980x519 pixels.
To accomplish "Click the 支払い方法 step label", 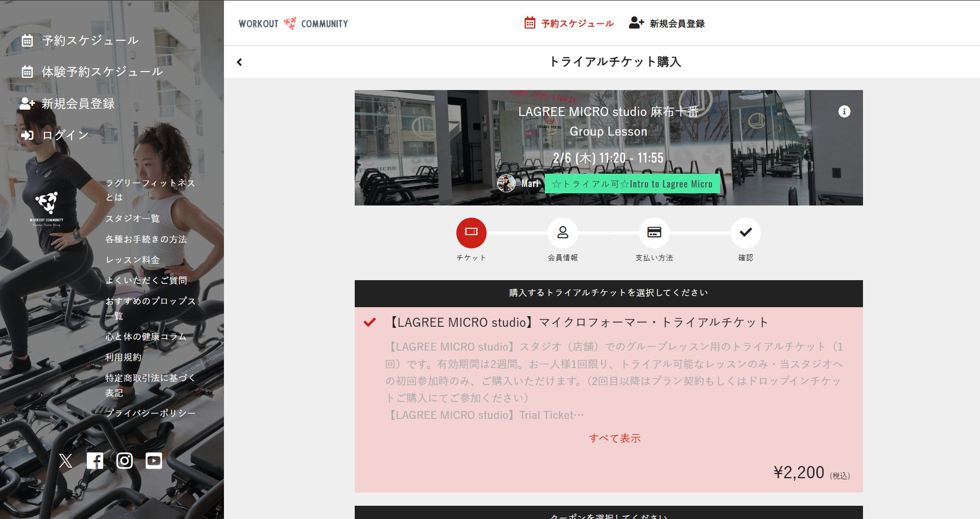I will pos(654,258).
